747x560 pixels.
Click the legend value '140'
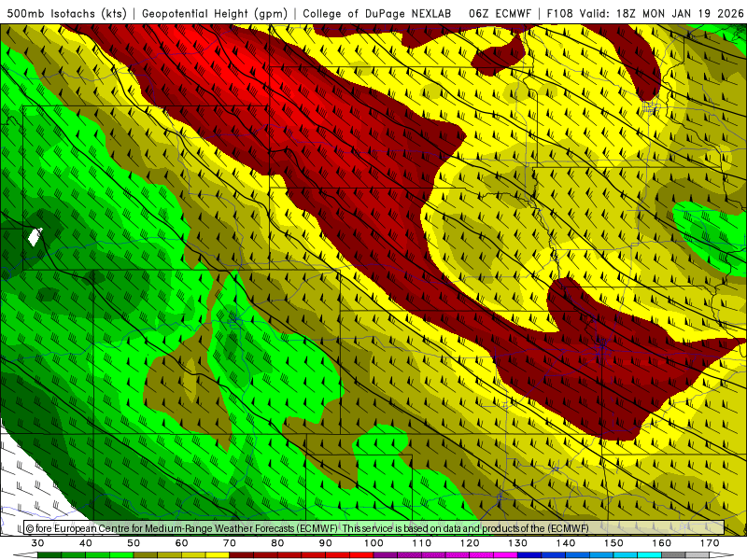[x=566, y=543]
